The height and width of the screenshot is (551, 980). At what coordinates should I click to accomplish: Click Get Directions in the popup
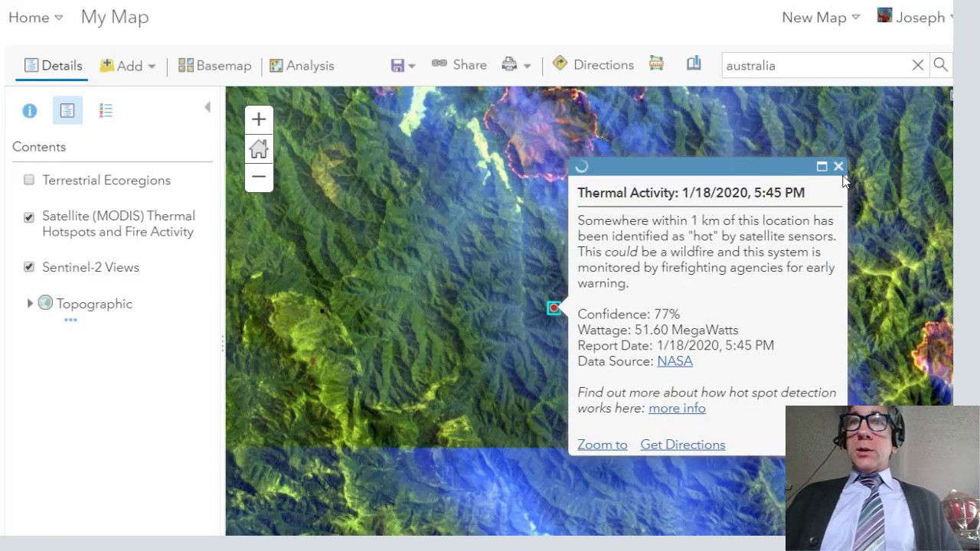pos(683,445)
